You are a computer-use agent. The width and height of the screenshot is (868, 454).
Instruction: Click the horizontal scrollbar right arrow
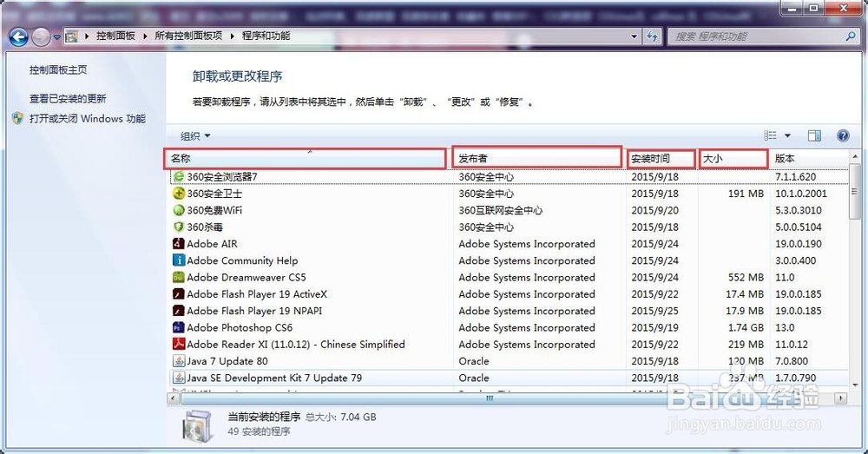(841, 398)
